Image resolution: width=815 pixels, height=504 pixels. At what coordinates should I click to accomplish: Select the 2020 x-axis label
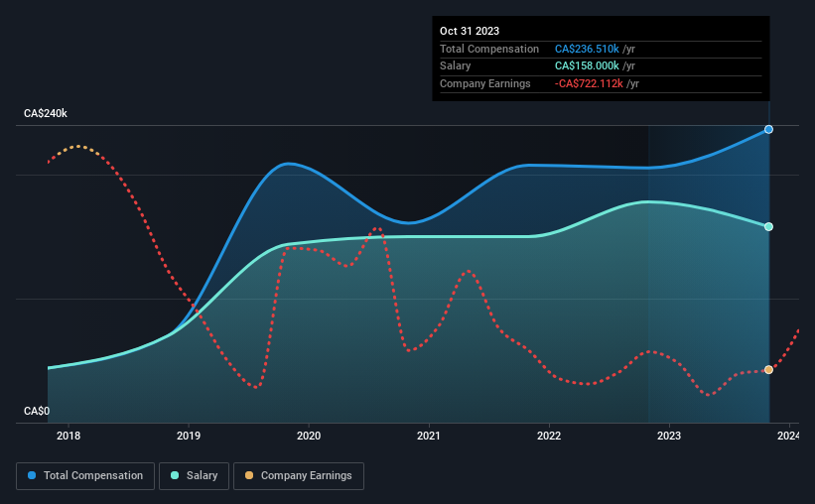click(x=309, y=436)
